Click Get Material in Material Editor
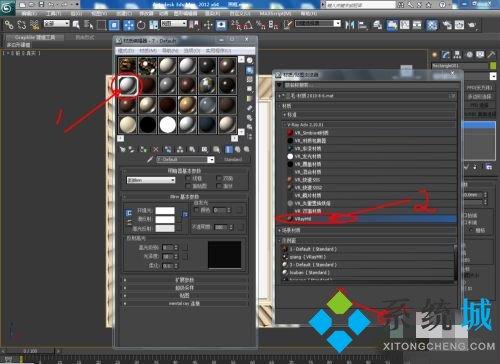The width and height of the screenshot is (500, 364). 123,149
